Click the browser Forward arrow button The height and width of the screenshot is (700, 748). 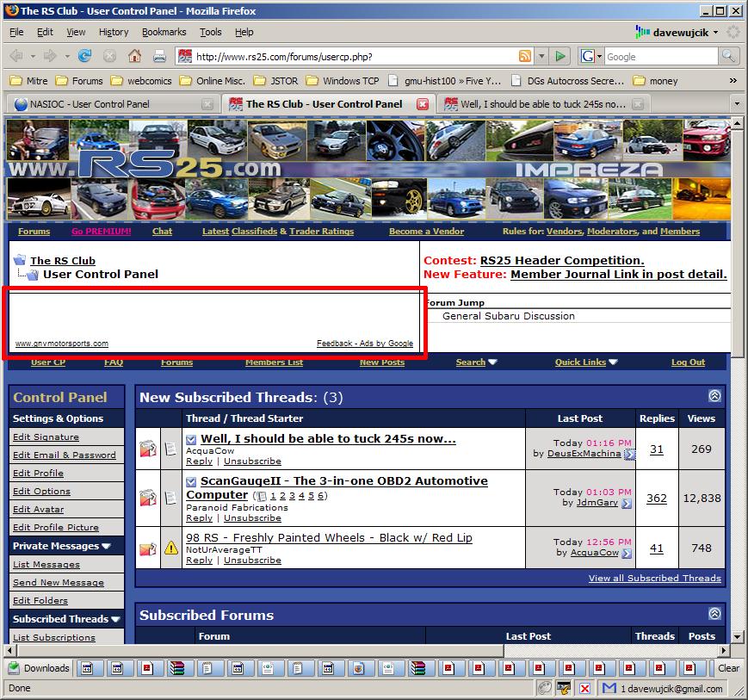coord(50,56)
